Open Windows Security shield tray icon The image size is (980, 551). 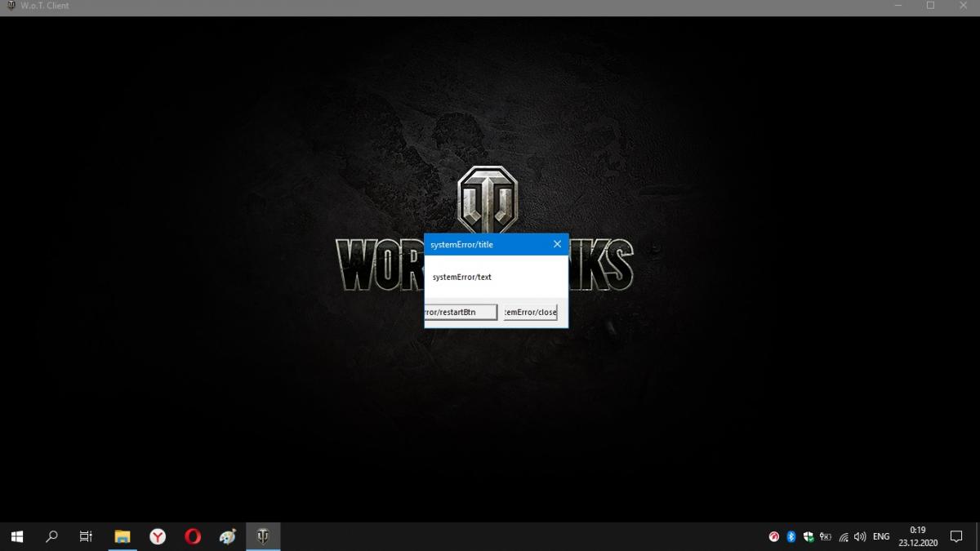click(808, 536)
